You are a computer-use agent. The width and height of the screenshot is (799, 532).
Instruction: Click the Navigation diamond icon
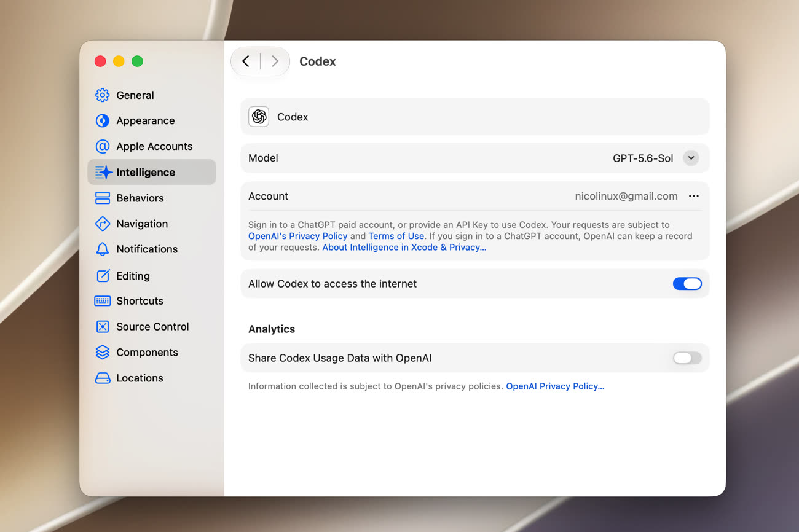(x=103, y=224)
